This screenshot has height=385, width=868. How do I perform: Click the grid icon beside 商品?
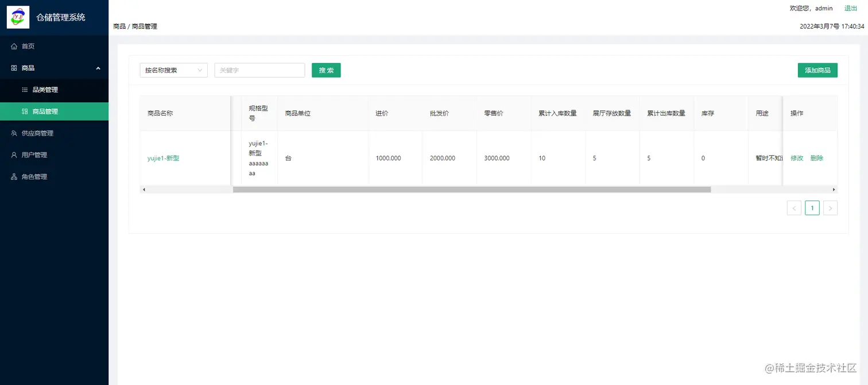coord(14,68)
